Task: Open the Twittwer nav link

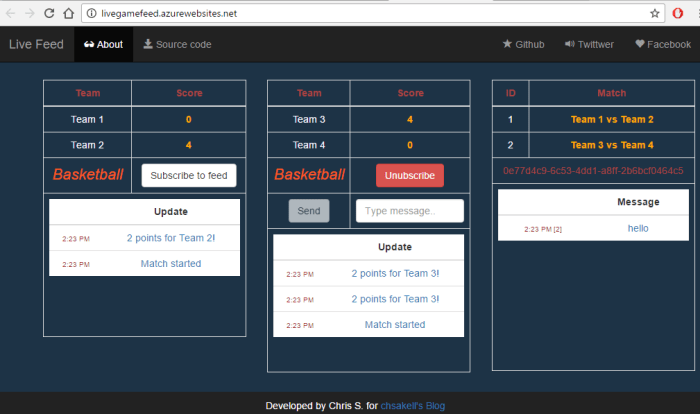Action: point(589,44)
